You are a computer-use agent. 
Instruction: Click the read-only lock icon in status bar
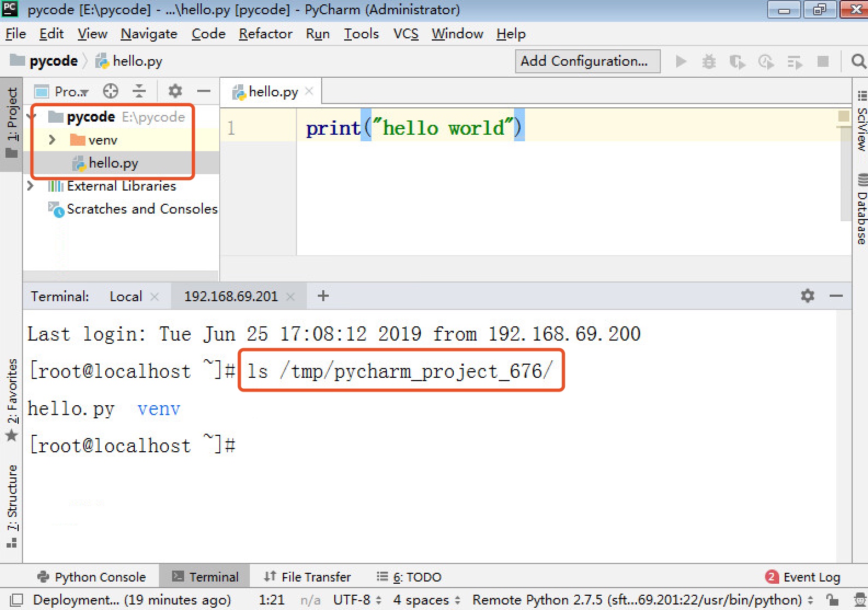click(x=832, y=600)
